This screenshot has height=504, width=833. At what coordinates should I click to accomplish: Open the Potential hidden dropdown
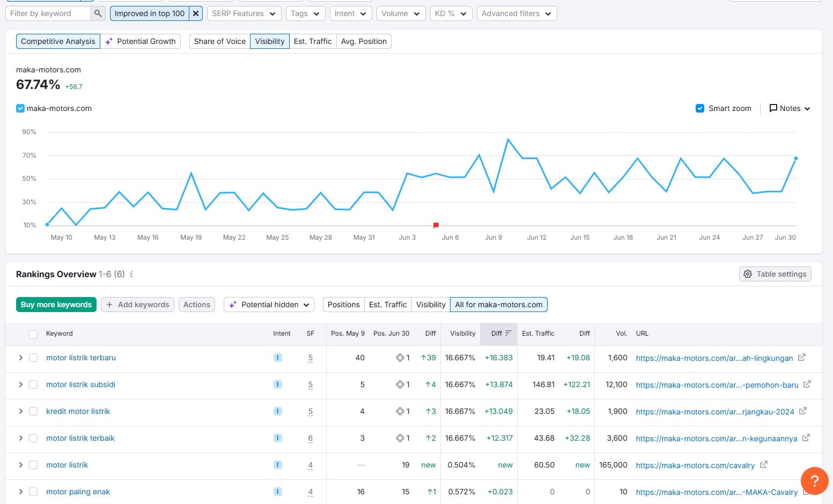click(269, 305)
